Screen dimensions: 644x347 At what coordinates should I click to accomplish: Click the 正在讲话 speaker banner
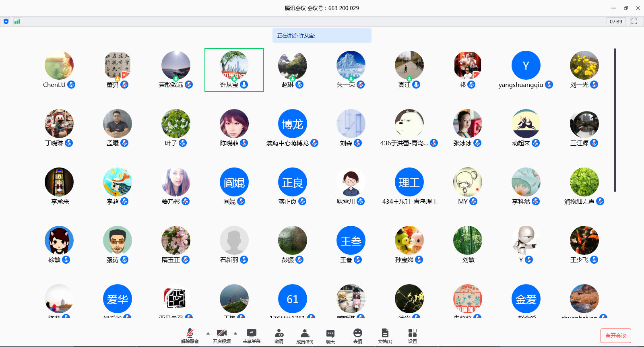click(322, 35)
